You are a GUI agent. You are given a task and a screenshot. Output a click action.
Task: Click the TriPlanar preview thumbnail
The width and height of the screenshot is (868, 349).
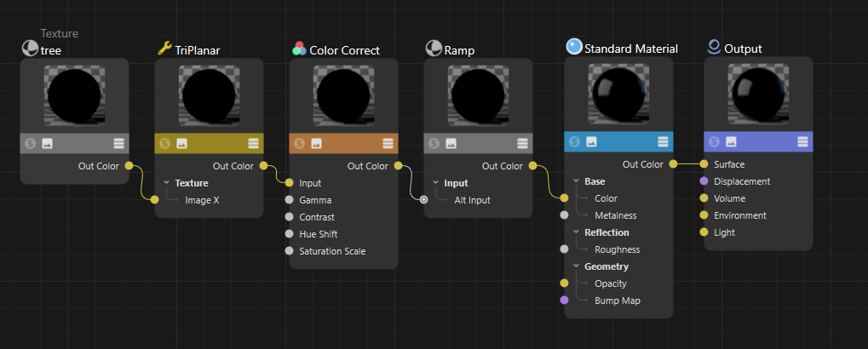pos(209,95)
